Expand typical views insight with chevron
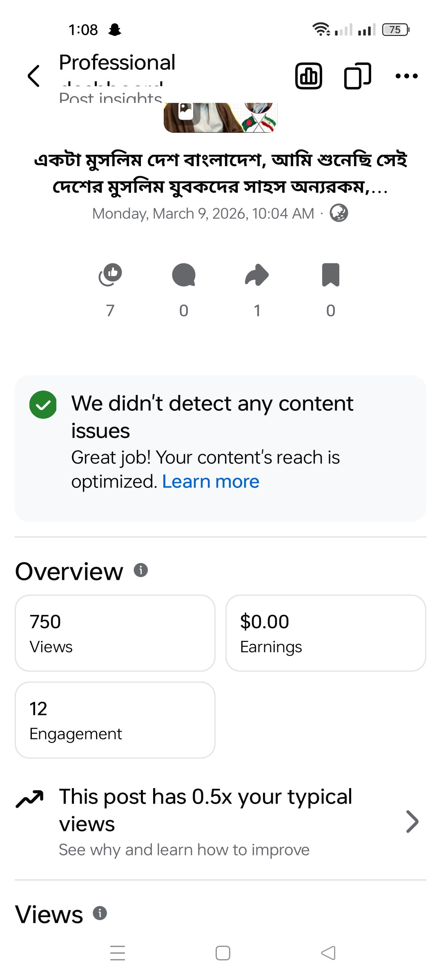Viewport: 441px width, 980px height. [412, 822]
